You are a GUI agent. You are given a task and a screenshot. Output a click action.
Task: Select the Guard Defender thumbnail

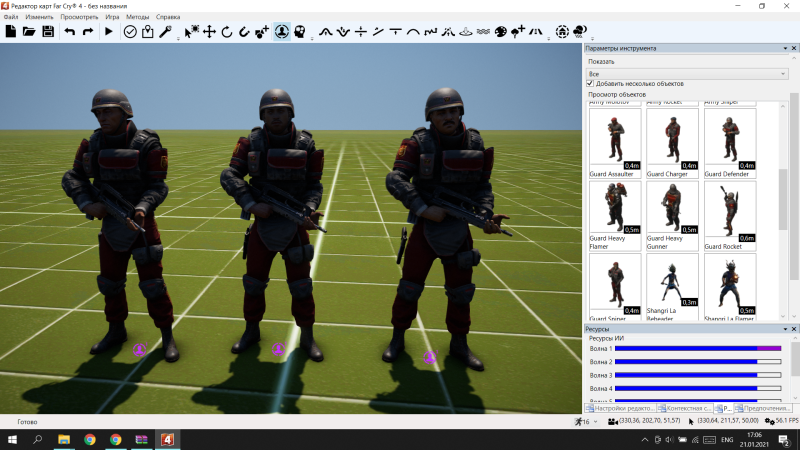click(x=730, y=143)
